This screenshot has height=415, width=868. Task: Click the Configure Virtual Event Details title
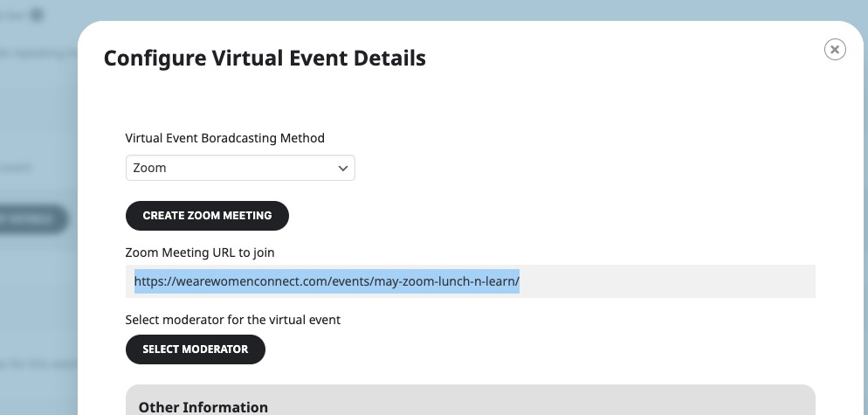click(265, 59)
